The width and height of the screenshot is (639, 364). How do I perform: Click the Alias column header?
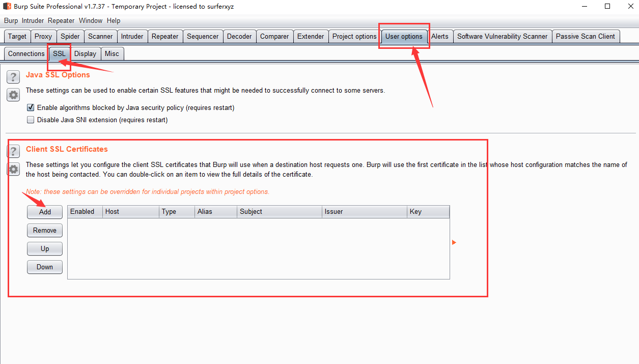pos(216,212)
